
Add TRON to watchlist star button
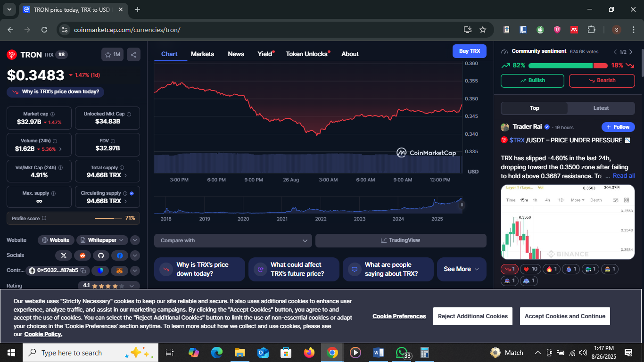pos(112,55)
